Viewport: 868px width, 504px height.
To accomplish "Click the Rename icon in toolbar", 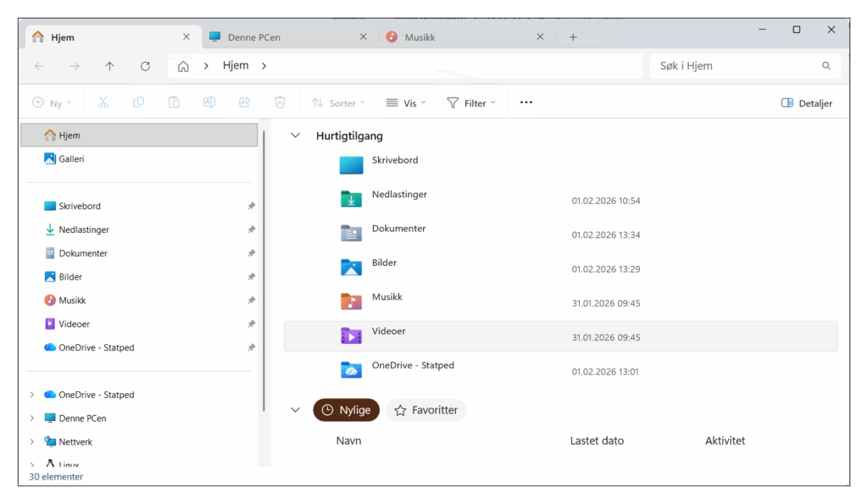I will click(x=209, y=102).
